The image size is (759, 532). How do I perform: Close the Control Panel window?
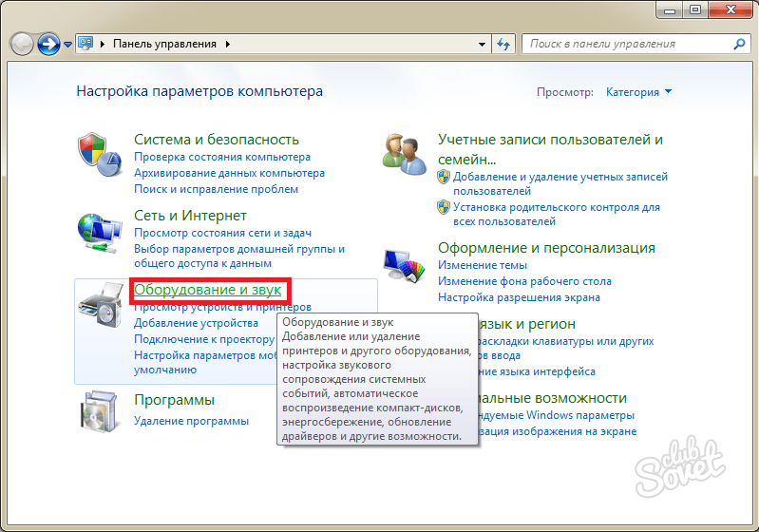pos(731,9)
